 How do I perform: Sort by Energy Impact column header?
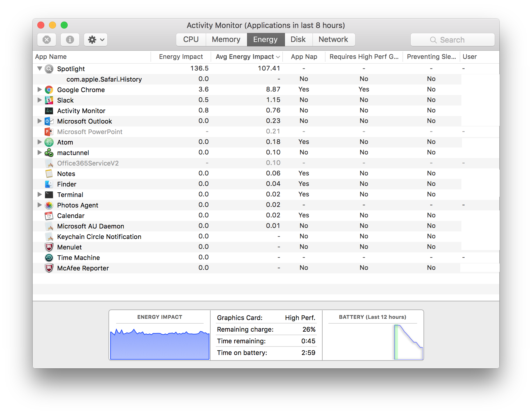(x=181, y=57)
